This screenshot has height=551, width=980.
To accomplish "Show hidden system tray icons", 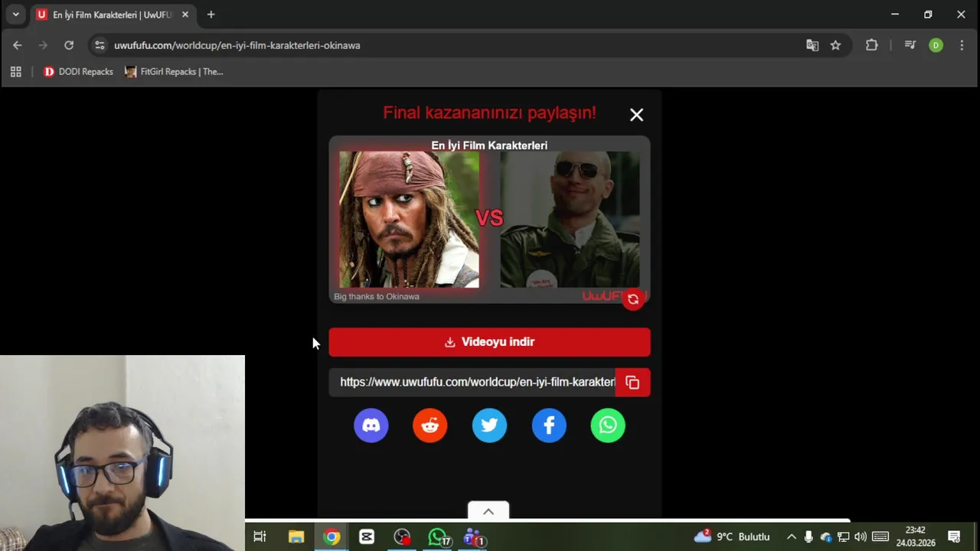I will point(791,536).
